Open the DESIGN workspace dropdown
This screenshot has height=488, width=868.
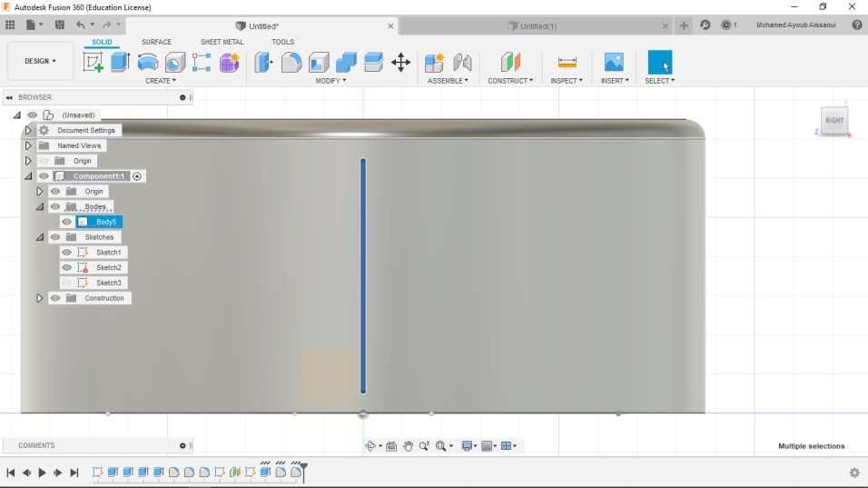(x=41, y=61)
